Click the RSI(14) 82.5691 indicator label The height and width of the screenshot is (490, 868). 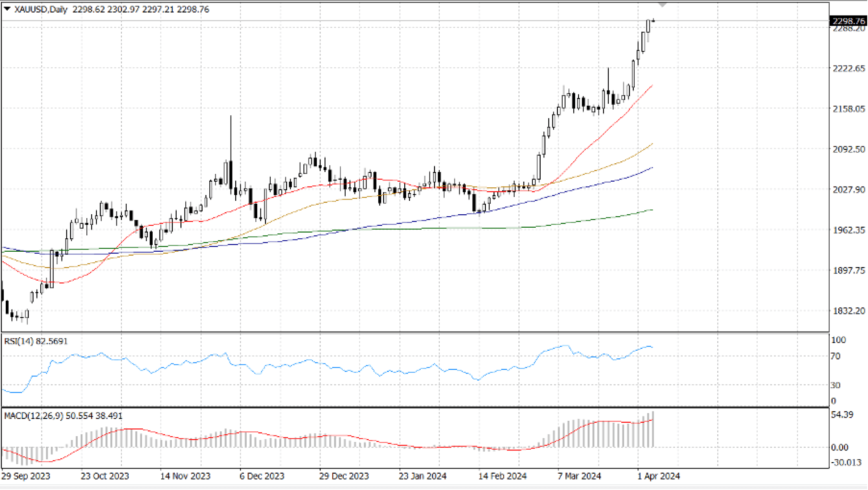[x=36, y=341]
